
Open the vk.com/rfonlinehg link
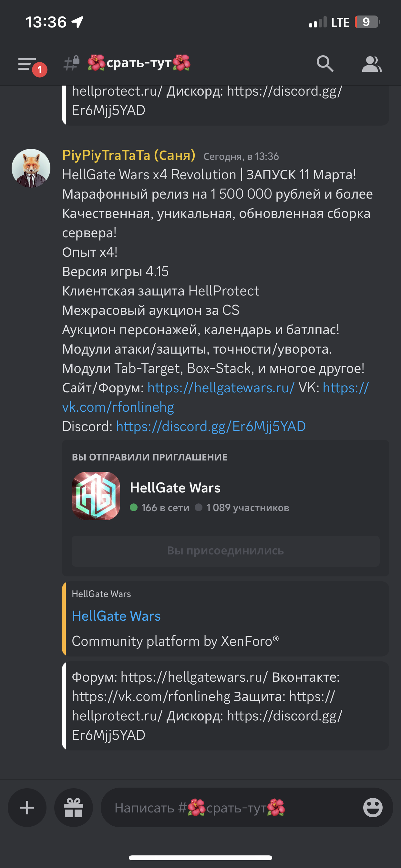[216, 397]
